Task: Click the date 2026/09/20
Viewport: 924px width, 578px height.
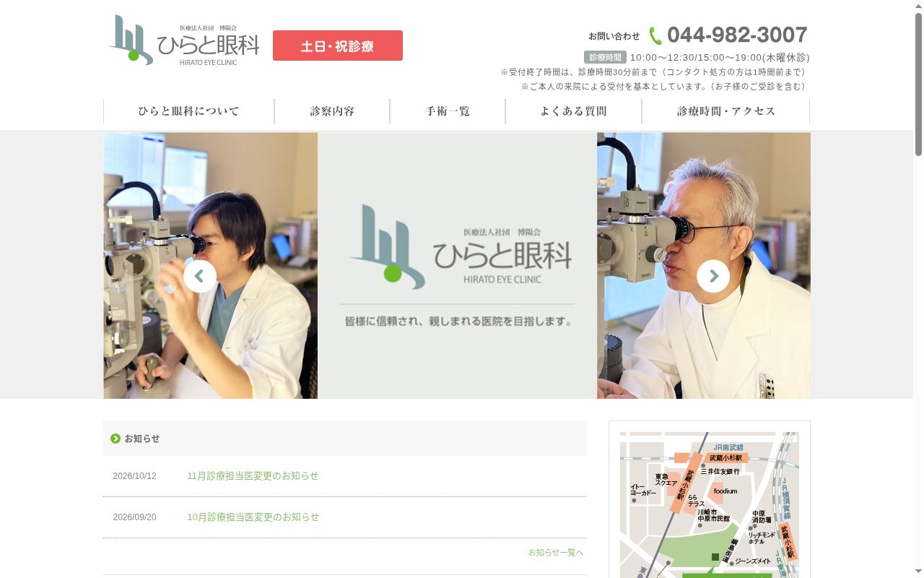Action: click(134, 517)
